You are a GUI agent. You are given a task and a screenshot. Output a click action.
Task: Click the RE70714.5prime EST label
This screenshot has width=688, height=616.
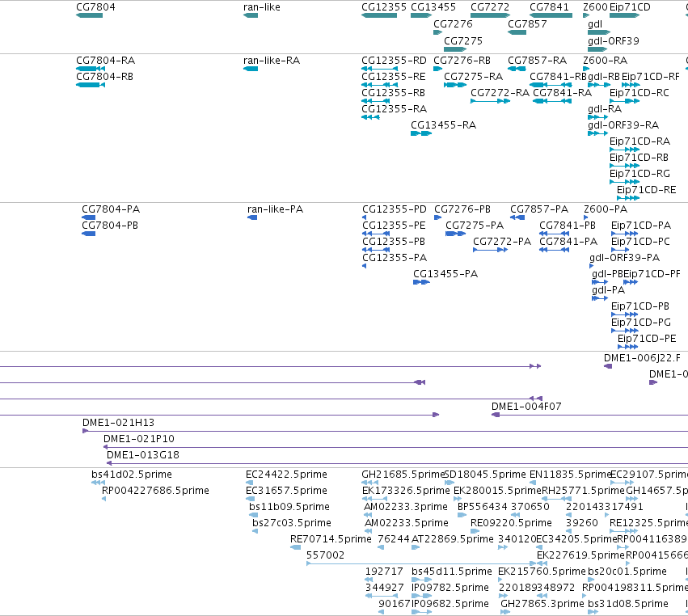331,539
